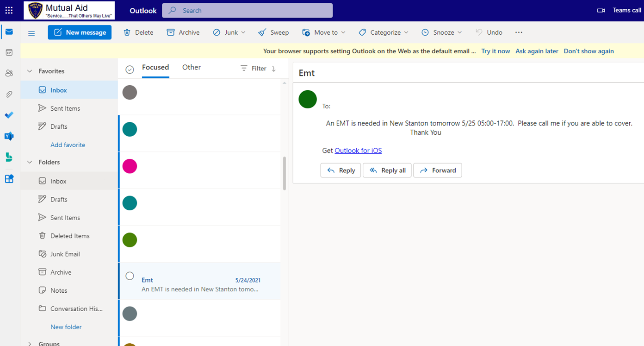This screenshot has width=644, height=346.
Task: Click Ask again later link
Action: point(537,51)
